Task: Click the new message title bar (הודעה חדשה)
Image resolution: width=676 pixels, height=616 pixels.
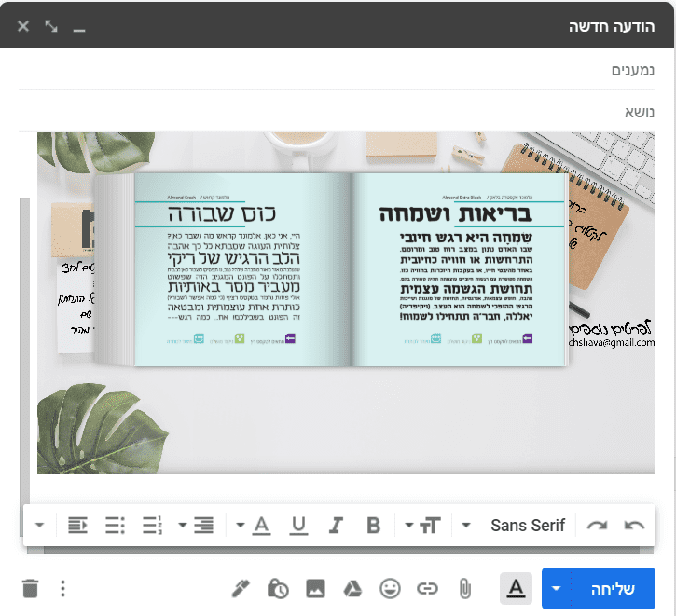Action: click(338, 25)
